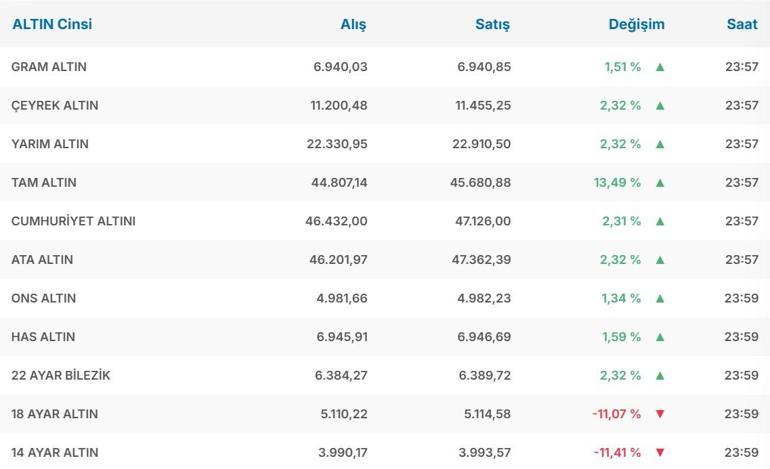Click the green up arrow for ATA ALTIN
This screenshot has height=469, width=770.
(660, 260)
